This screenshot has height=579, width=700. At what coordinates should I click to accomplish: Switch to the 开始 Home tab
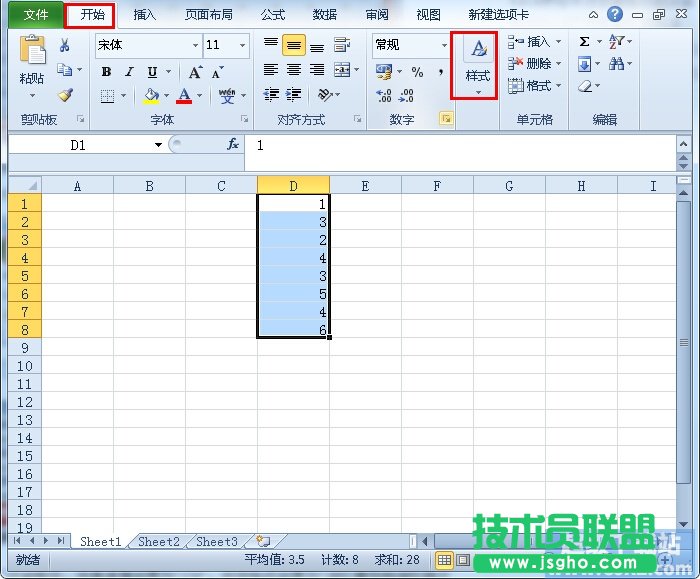tap(92, 15)
